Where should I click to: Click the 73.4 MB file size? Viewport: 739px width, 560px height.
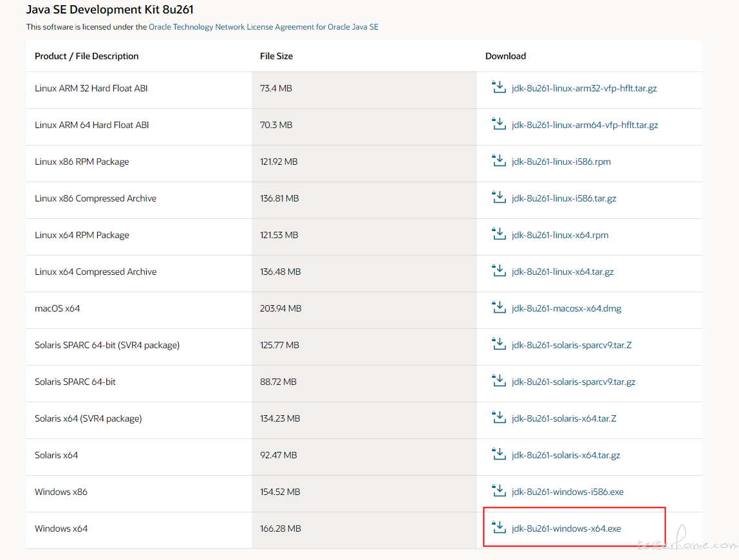click(x=276, y=88)
